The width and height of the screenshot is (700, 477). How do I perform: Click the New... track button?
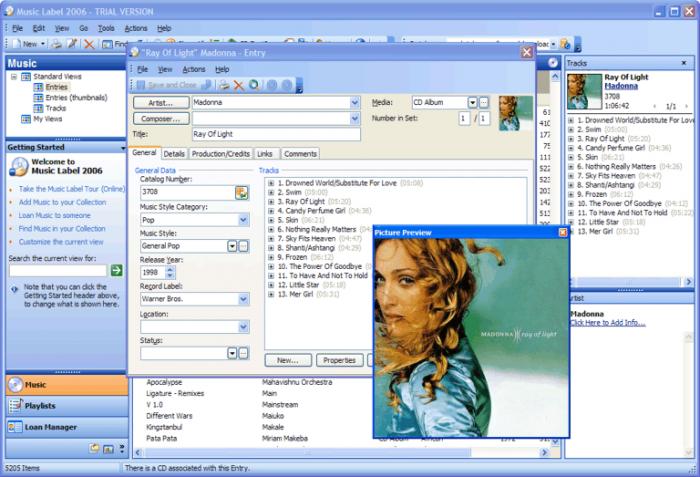click(288, 360)
